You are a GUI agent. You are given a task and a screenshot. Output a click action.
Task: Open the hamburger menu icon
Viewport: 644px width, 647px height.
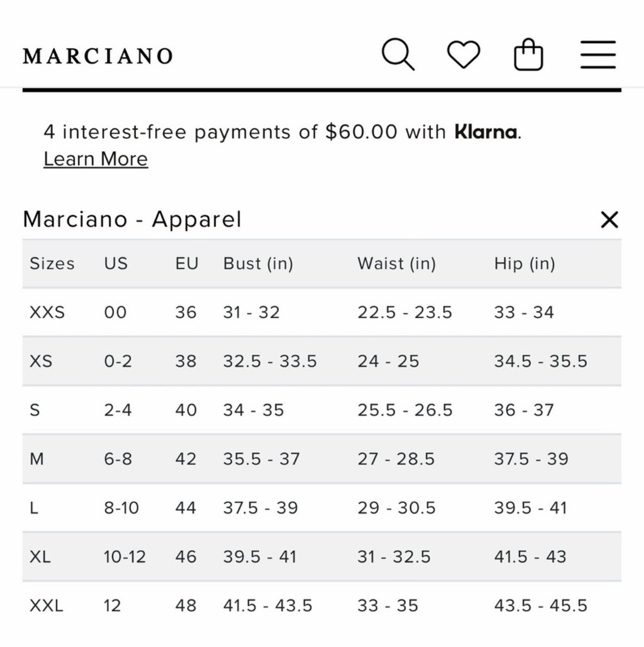598,54
